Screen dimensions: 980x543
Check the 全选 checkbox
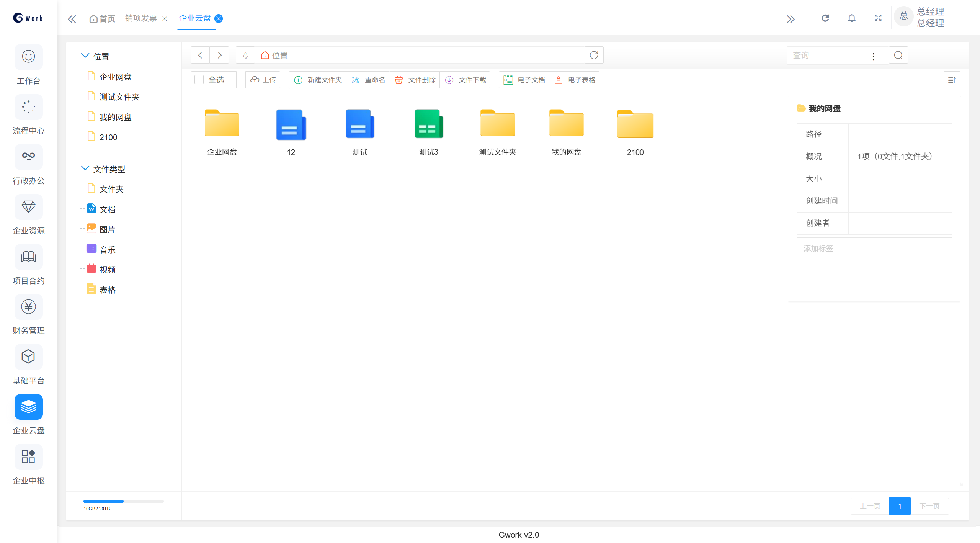(199, 80)
